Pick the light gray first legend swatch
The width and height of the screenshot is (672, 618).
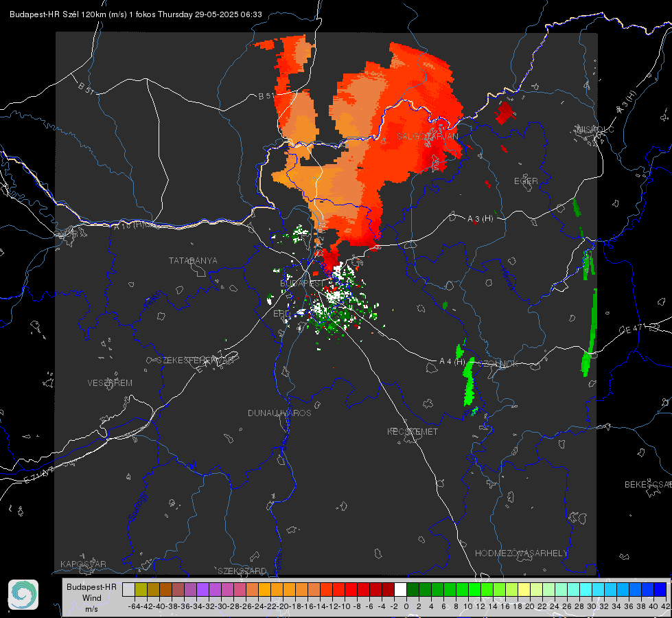click(x=128, y=590)
